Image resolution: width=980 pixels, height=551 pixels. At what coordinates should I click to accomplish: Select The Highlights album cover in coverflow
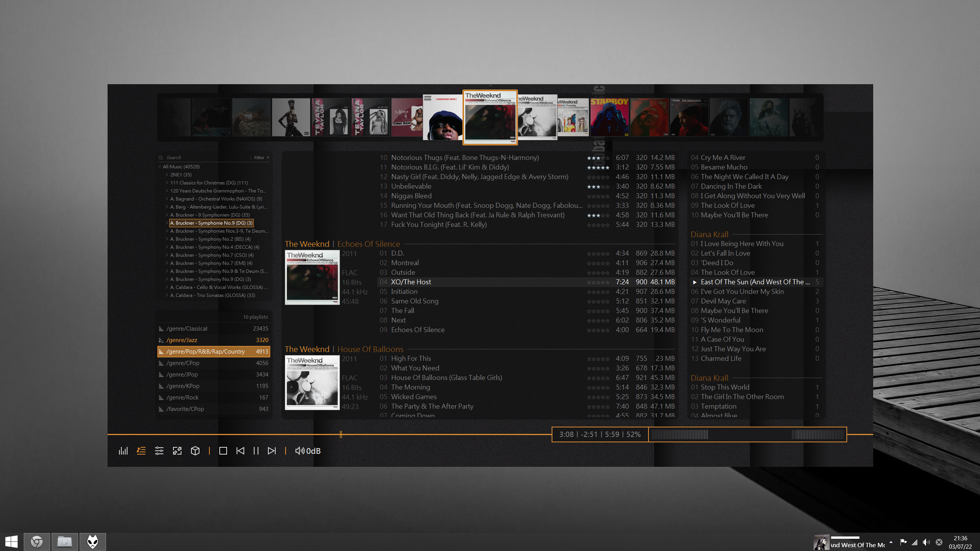(689, 117)
